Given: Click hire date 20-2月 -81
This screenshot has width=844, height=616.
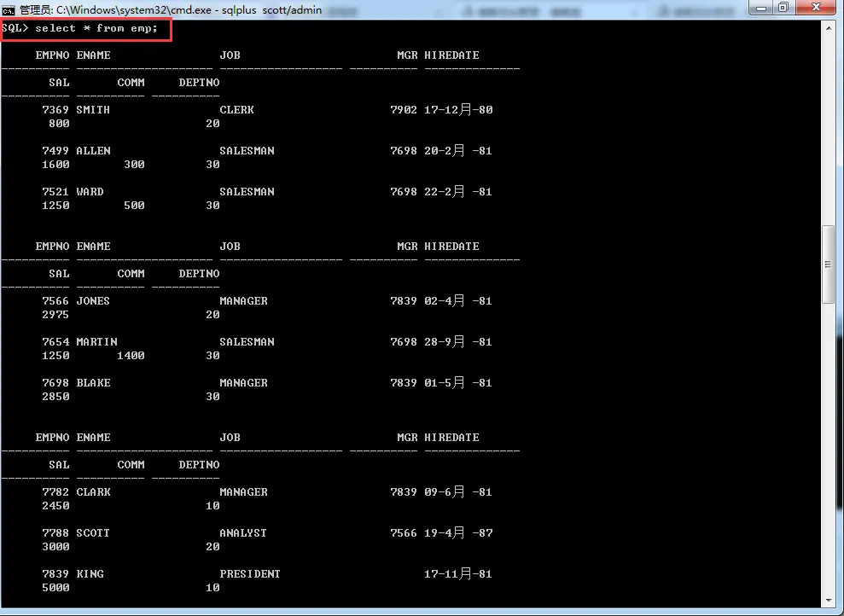Looking at the screenshot, I should coord(458,151).
